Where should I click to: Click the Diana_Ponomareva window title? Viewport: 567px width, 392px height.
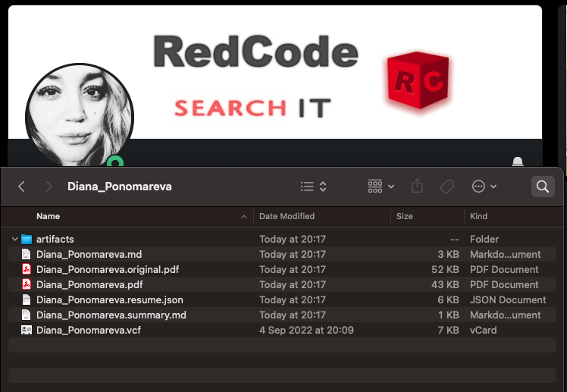point(119,187)
